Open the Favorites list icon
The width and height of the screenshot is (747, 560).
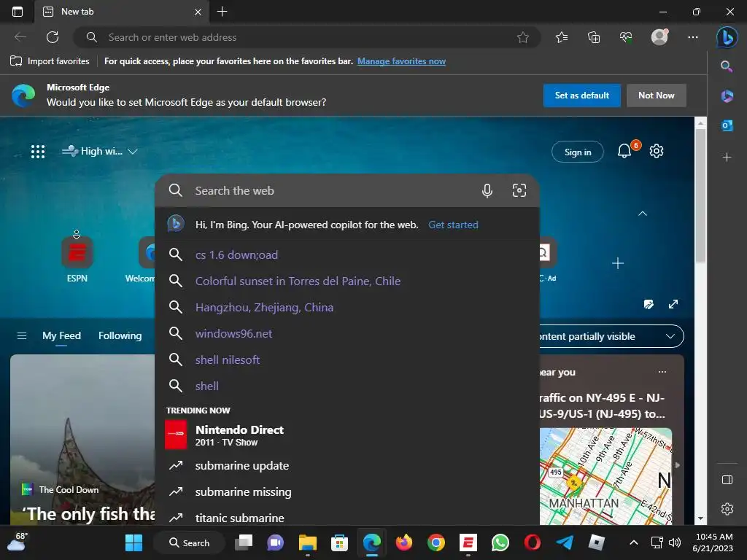[562, 37]
